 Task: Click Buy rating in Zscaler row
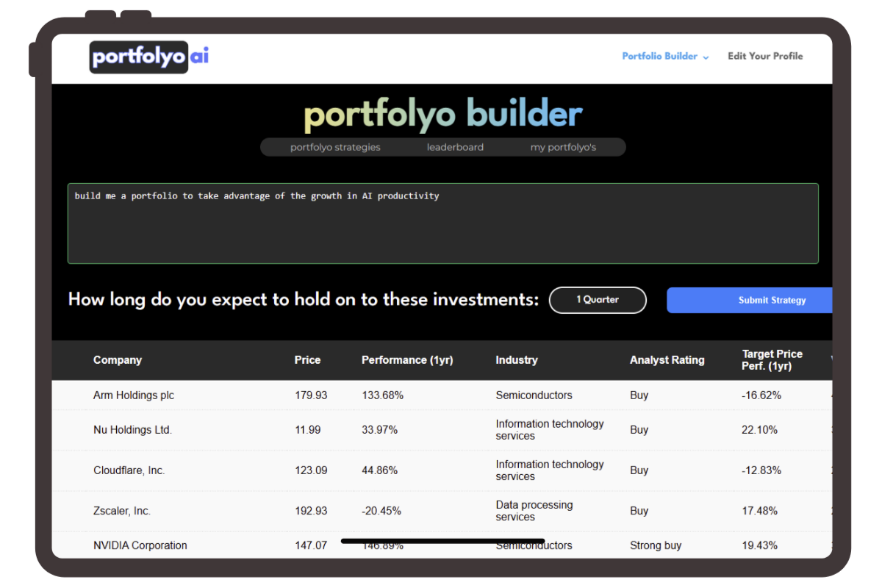639,511
